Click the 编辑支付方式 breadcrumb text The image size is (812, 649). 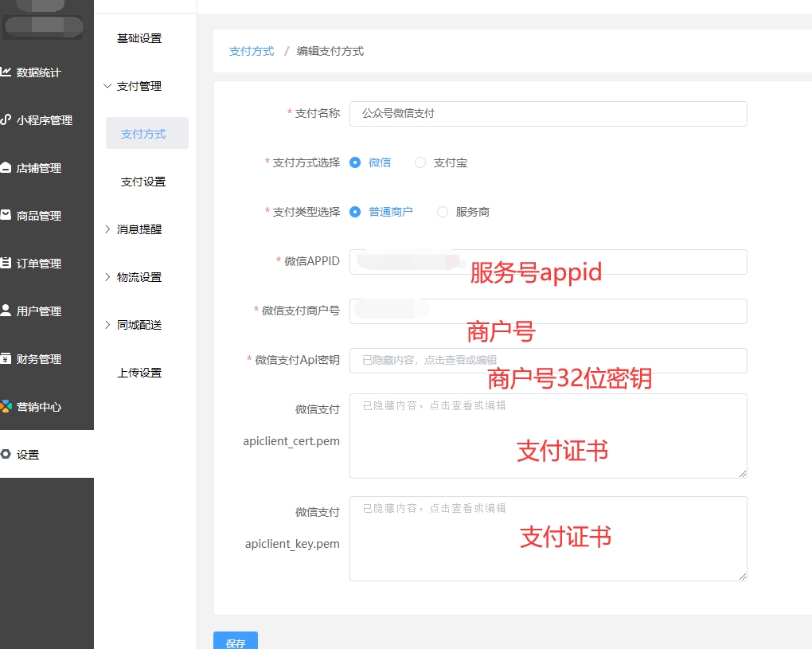click(x=330, y=51)
